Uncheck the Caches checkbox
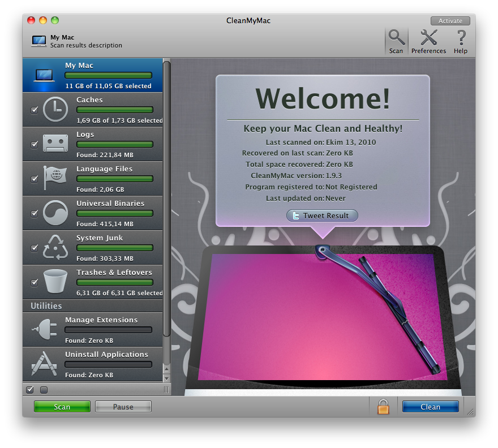The width and height of the screenshot is (498, 448). pos(34,110)
